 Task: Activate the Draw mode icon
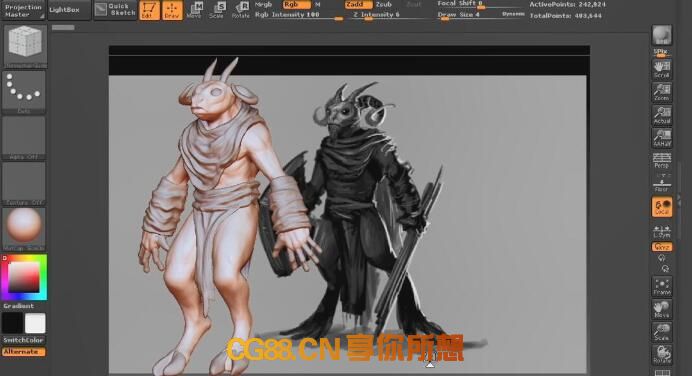[172, 10]
